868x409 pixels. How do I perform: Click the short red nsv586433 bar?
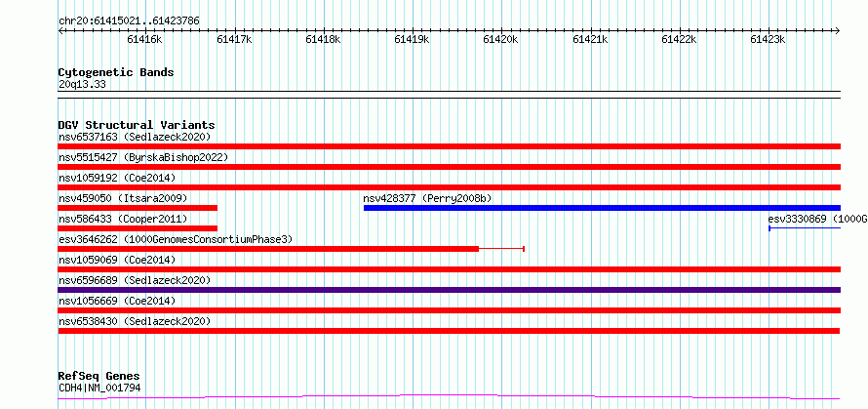[x=138, y=228]
